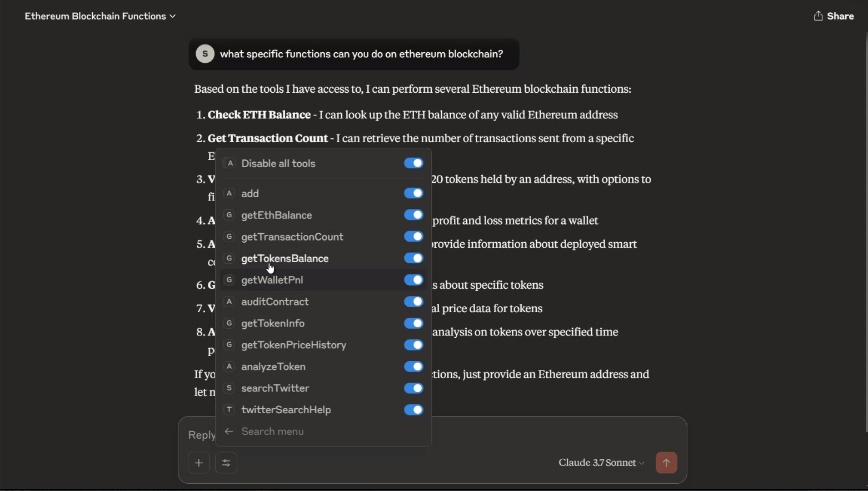This screenshot has width=868, height=491.
Task: Click the G badge beside getTokenPriceHistory
Action: (229, 345)
